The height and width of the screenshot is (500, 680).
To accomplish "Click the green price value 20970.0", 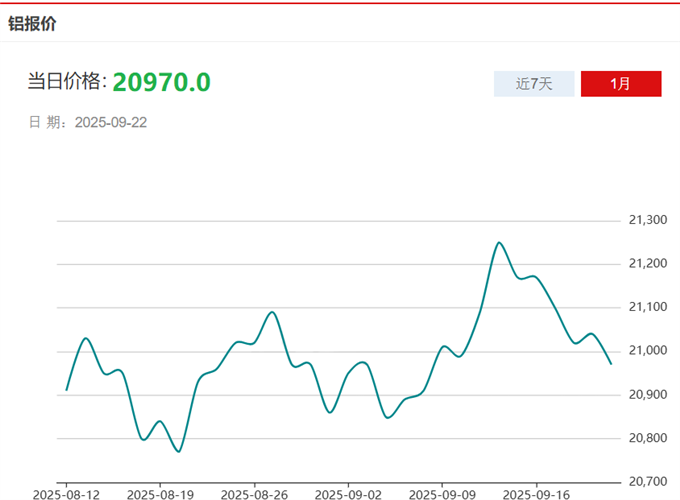I will click(x=161, y=82).
